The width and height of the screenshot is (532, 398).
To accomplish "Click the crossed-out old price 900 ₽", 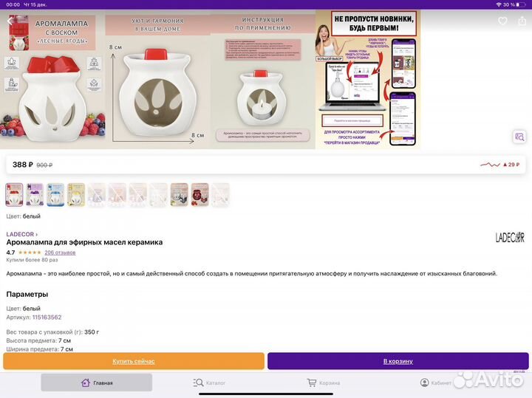I will tap(44, 165).
